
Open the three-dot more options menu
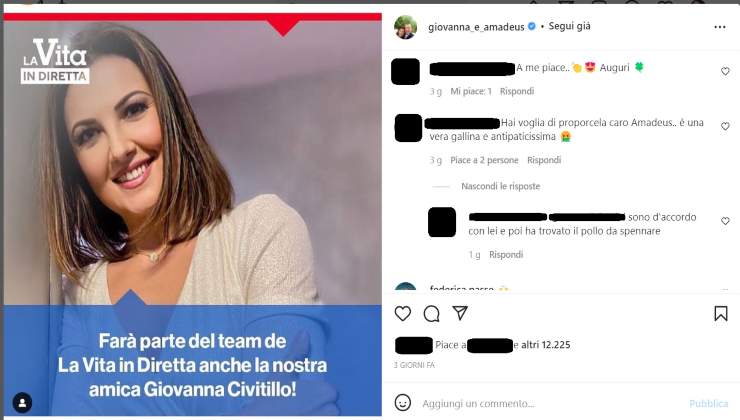click(x=720, y=27)
